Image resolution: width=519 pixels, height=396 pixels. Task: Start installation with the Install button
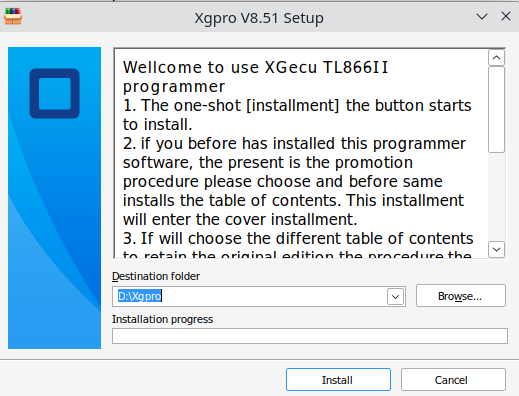click(338, 380)
